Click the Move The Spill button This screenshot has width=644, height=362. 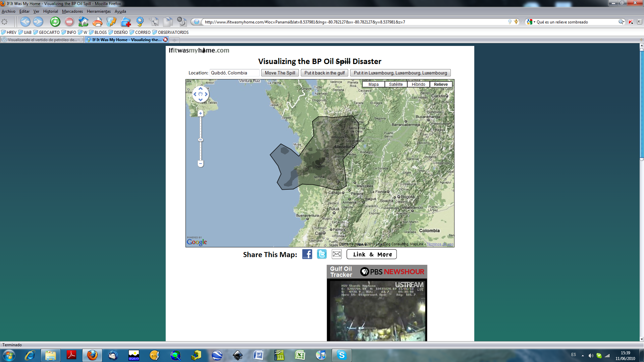click(280, 73)
